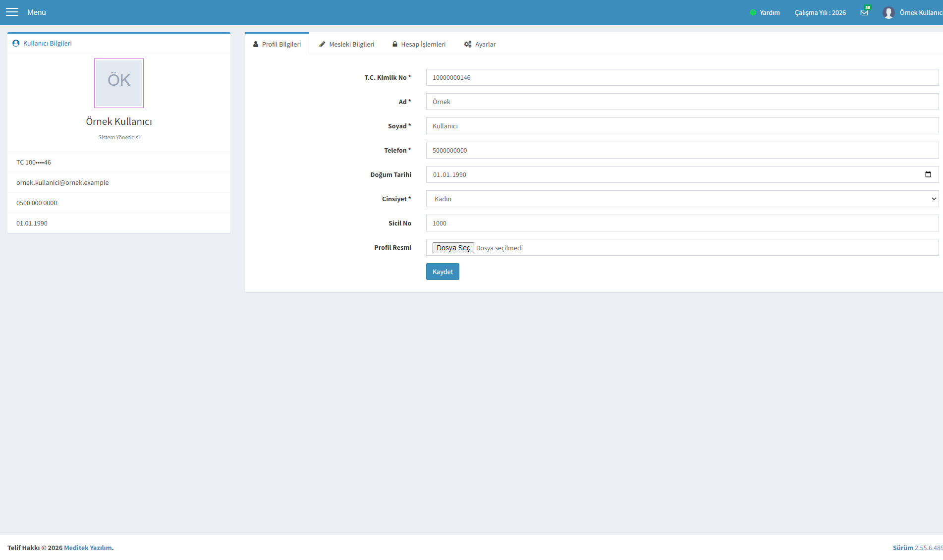This screenshot has width=943, height=560.
Task: Focus the T.C. Kimlik No field
Action: point(682,77)
